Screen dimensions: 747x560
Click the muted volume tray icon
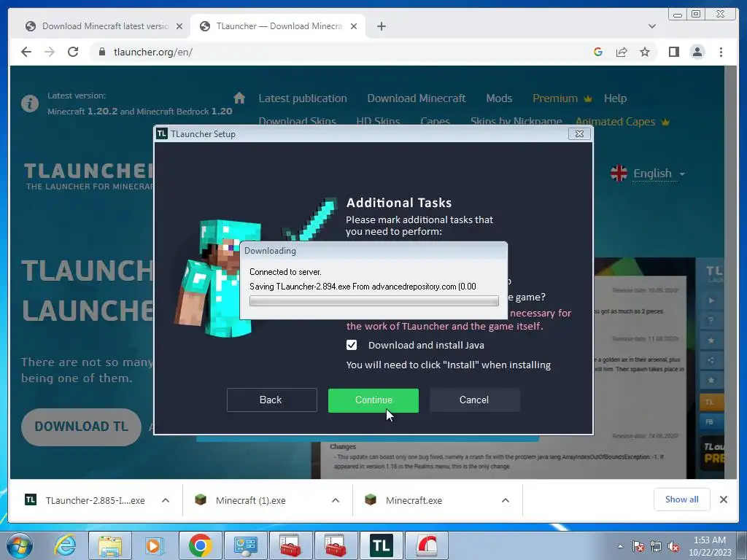tap(673, 547)
